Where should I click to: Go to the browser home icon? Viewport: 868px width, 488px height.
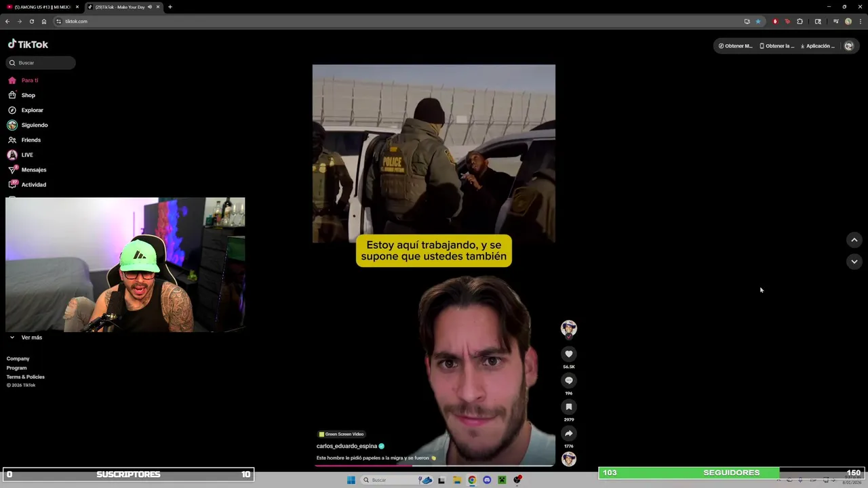44,21
